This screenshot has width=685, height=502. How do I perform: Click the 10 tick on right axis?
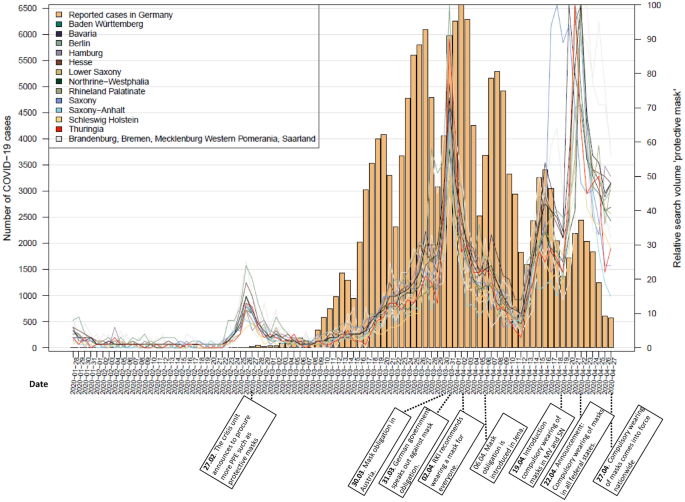click(x=652, y=314)
